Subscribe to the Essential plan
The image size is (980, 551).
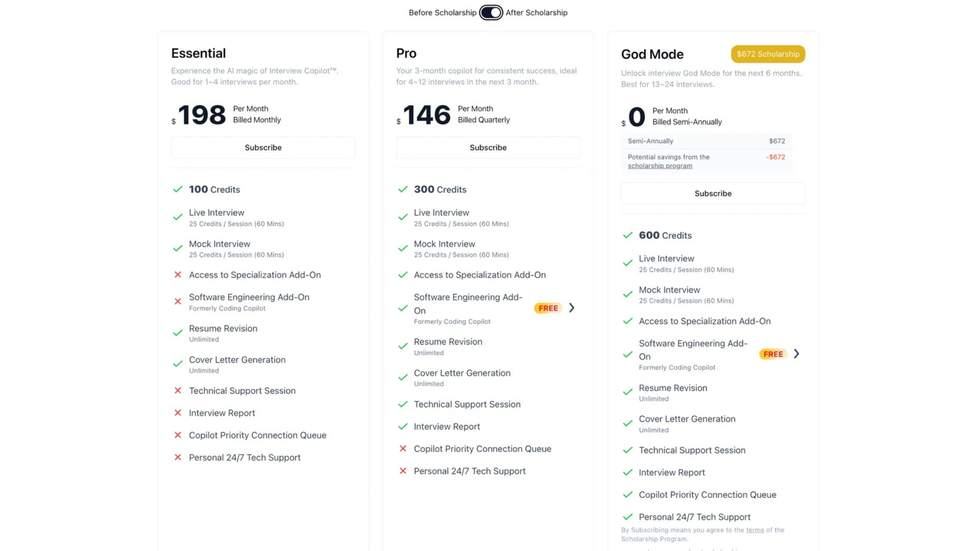coord(263,147)
